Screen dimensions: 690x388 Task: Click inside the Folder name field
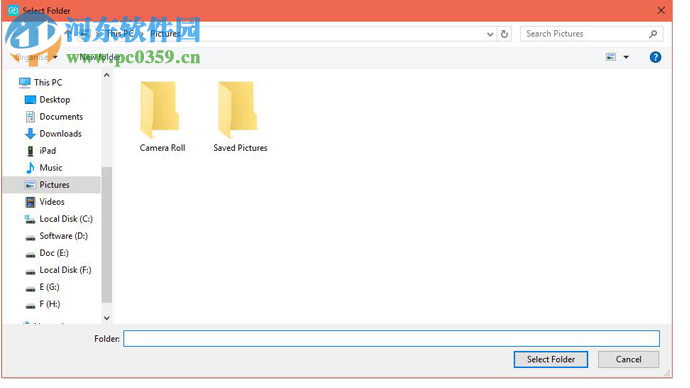coord(391,339)
